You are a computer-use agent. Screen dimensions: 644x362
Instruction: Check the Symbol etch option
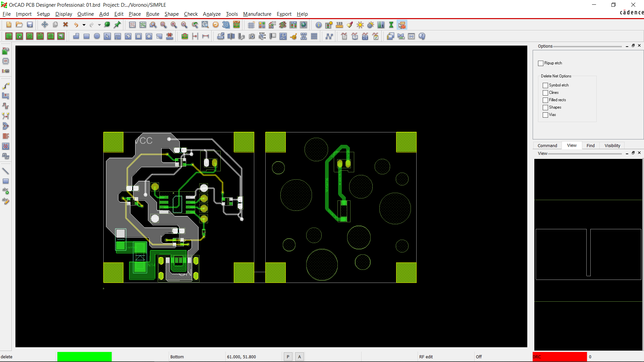tap(545, 85)
